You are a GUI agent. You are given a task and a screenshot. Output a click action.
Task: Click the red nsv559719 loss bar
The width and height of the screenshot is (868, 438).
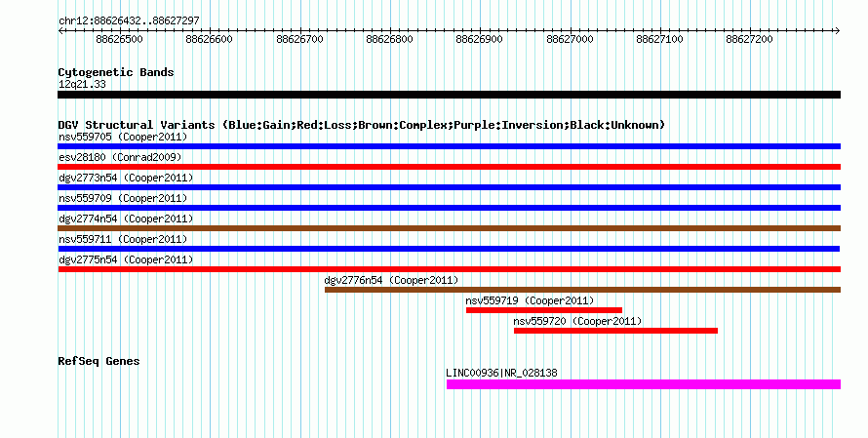pyautogui.click(x=544, y=310)
